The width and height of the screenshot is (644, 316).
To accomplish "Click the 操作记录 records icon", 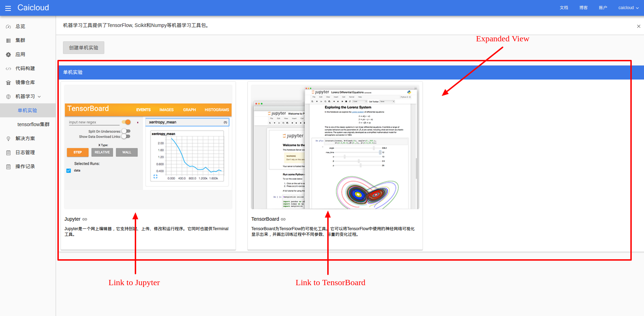I will tap(8, 167).
